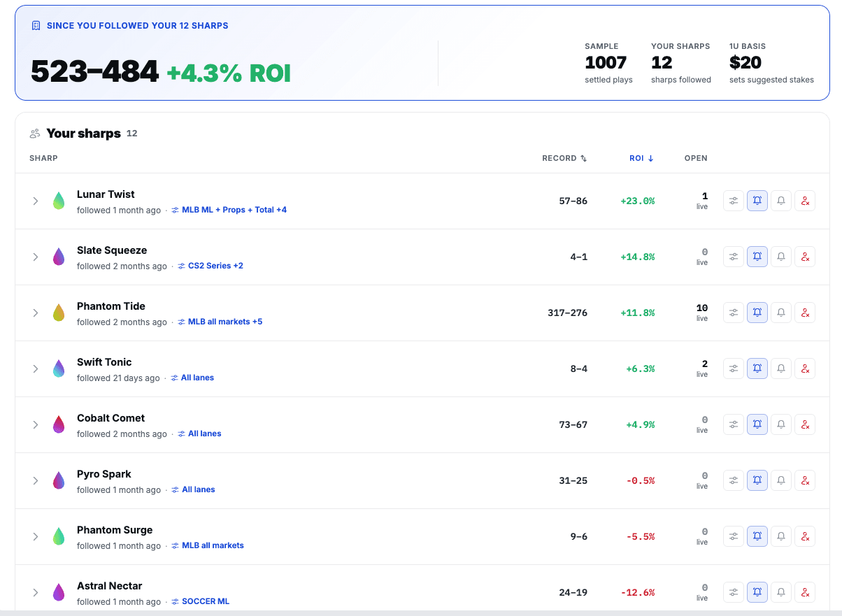Image resolution: width=842 pixels, height=616 pixels.
Task: Open the 'MLB ML + Props + Total +4' lanes link
Action: pyautogui.click(x=229, y=210)
